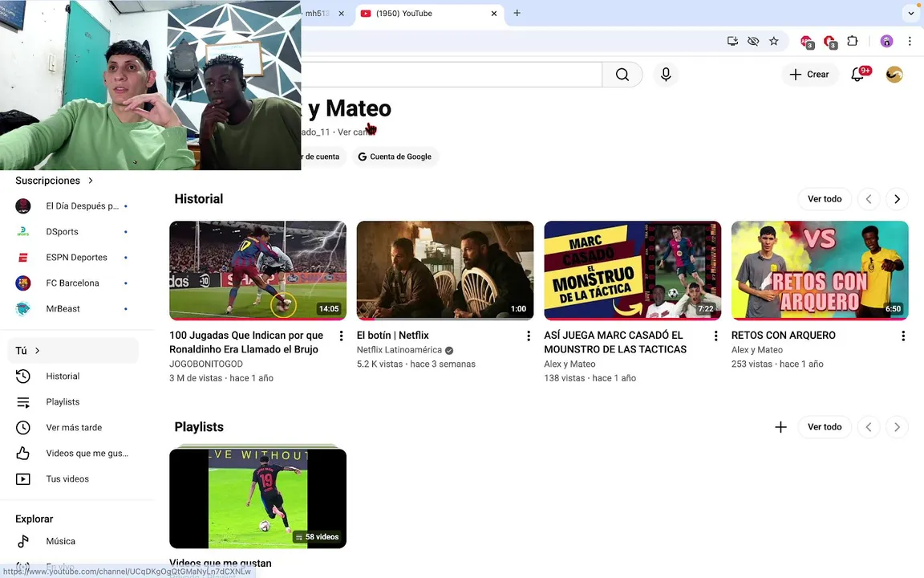Open Tus videos in the sidebar
This screenshot has width=924, height=578.
(x=73, y=479)
